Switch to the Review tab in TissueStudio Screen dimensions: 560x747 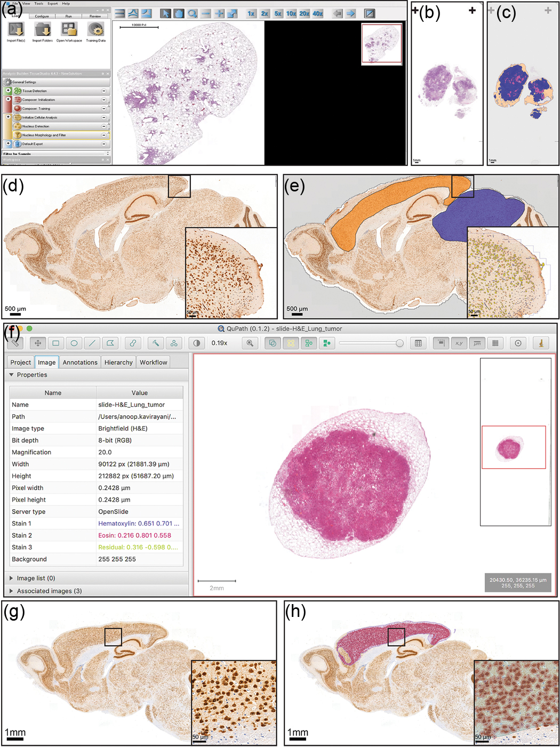click(x=95, y=16)
